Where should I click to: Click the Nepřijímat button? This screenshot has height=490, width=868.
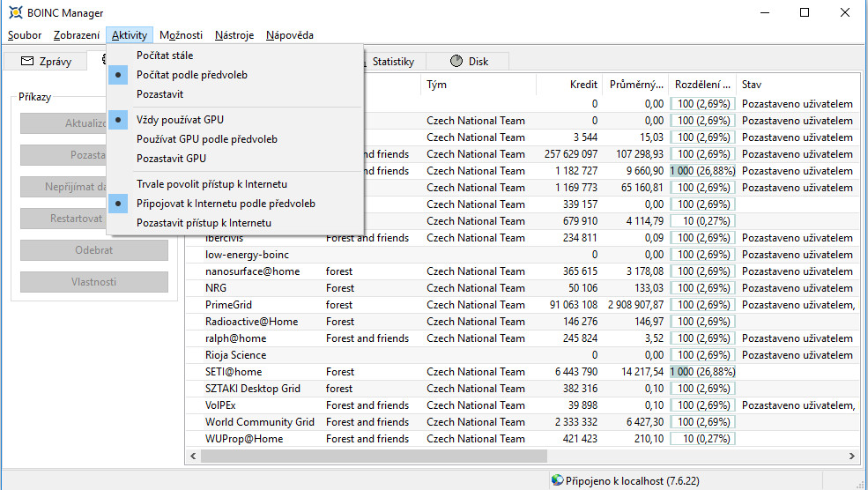pos(63,187)
